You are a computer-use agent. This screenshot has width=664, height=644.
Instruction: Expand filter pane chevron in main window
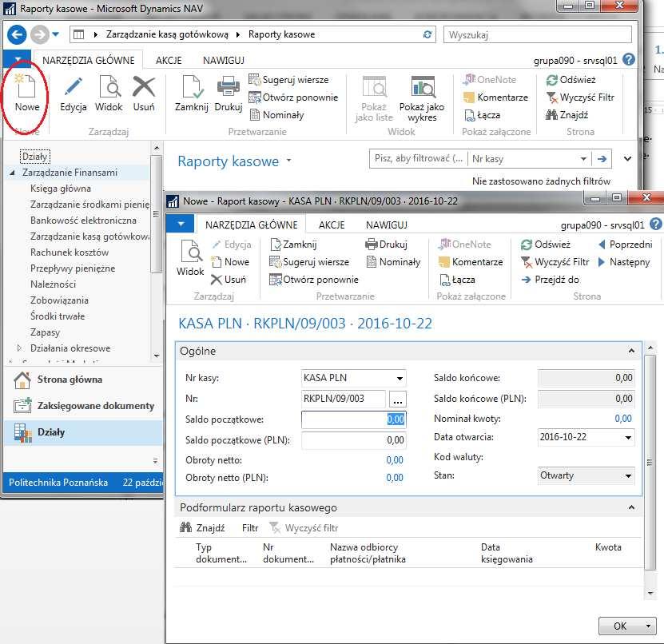[x=627, y=159]
